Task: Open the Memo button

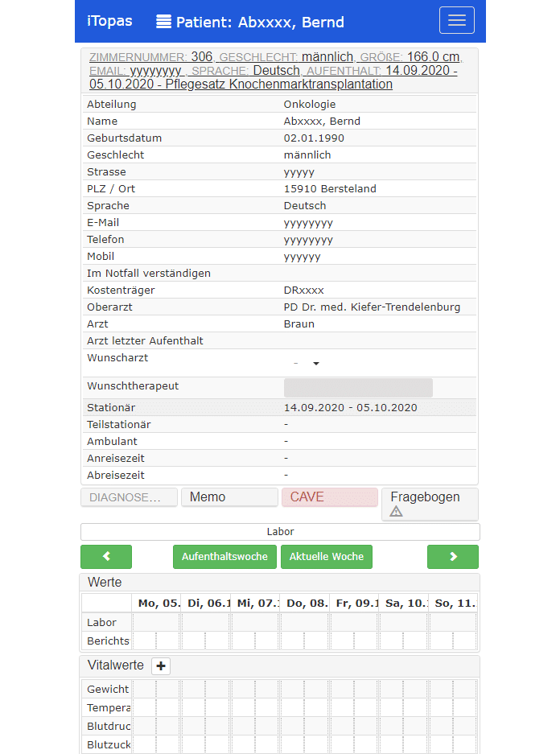Action: [x=229, y=497]
